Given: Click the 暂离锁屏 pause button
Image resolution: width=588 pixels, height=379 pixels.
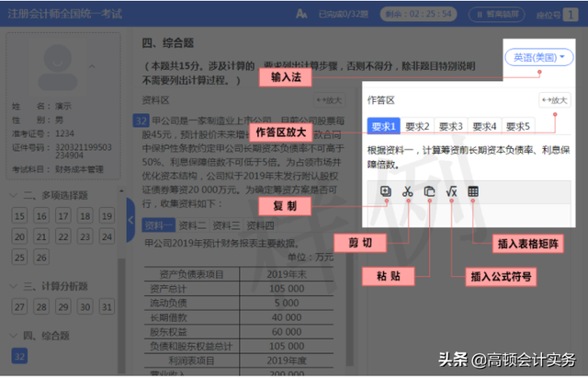Looking at the screenshot, I should 496,15.
